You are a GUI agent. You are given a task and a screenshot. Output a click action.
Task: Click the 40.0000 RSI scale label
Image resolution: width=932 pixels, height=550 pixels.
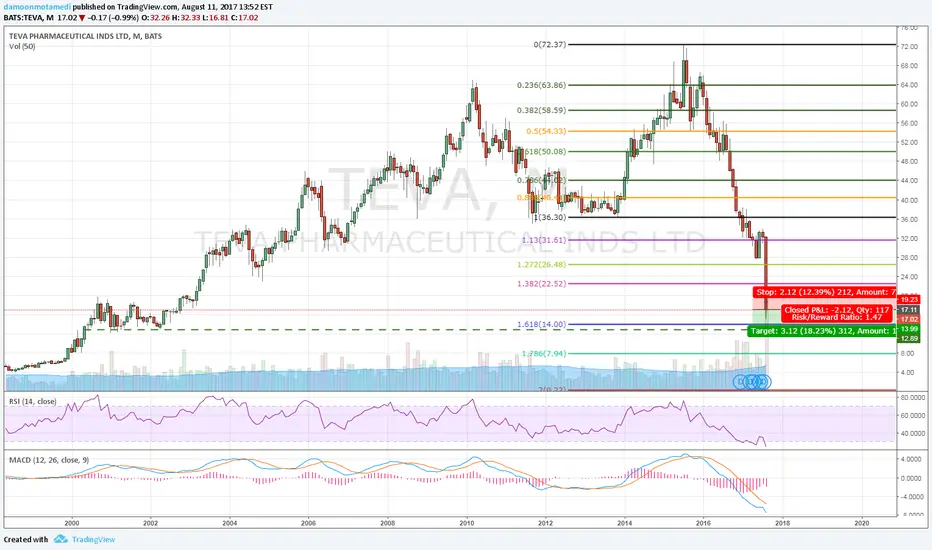pos(912,433)
